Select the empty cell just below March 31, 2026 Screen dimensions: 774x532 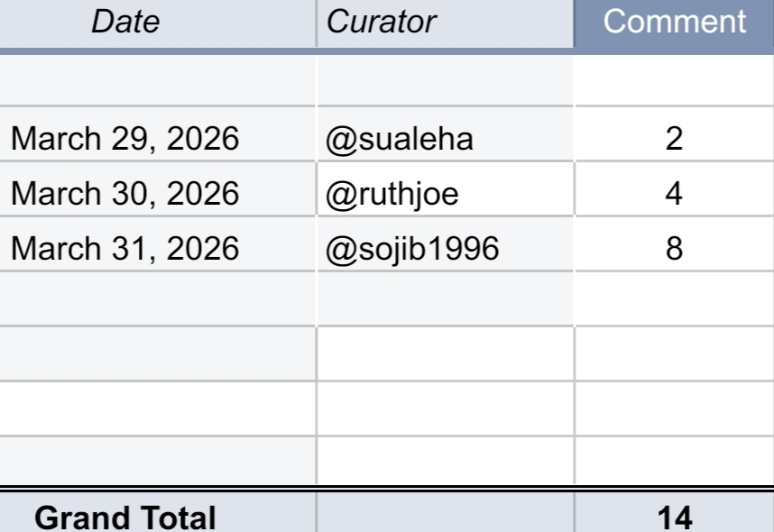(x=158, y=298)
